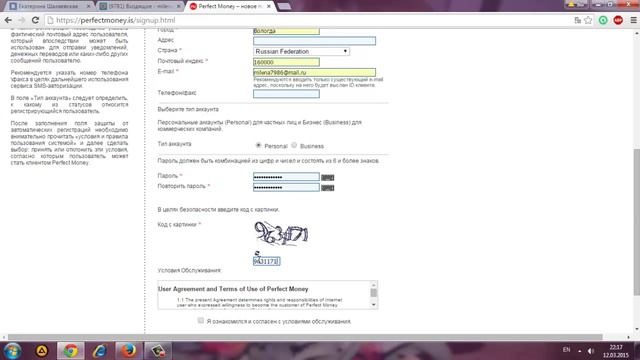Click the page vertical scrollbar thumb
Screen dimensions: 640x360
click(x=636, y=222)
